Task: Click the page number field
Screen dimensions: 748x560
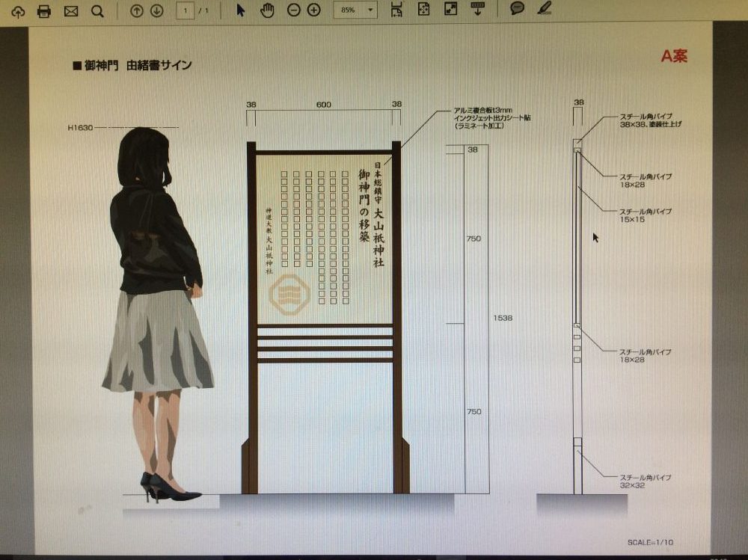Action: 185,10
